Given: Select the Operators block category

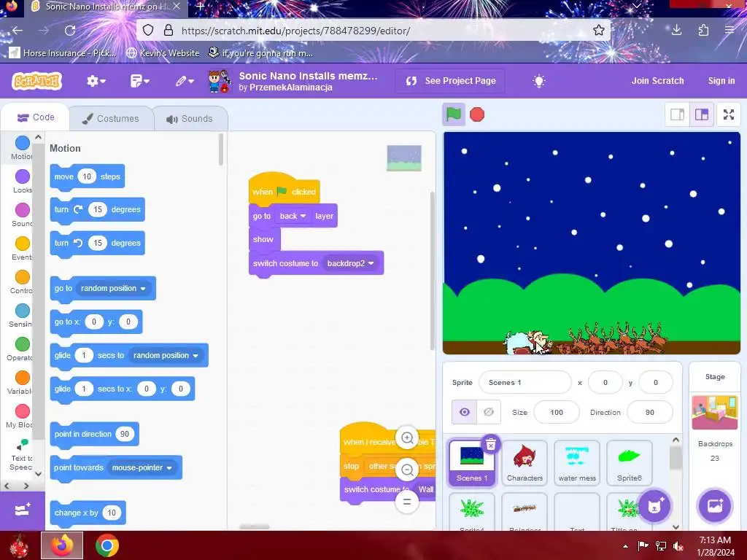Looking at the screenshot, I should (x=22, y=349).
